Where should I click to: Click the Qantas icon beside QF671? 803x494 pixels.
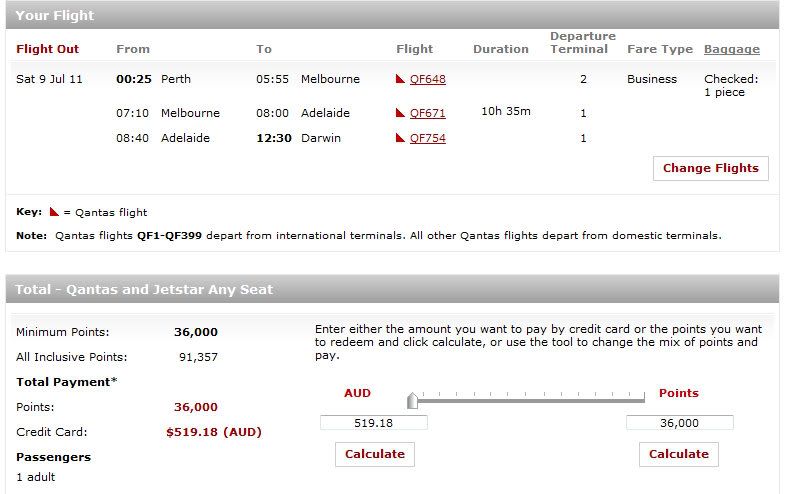[400, 113]
